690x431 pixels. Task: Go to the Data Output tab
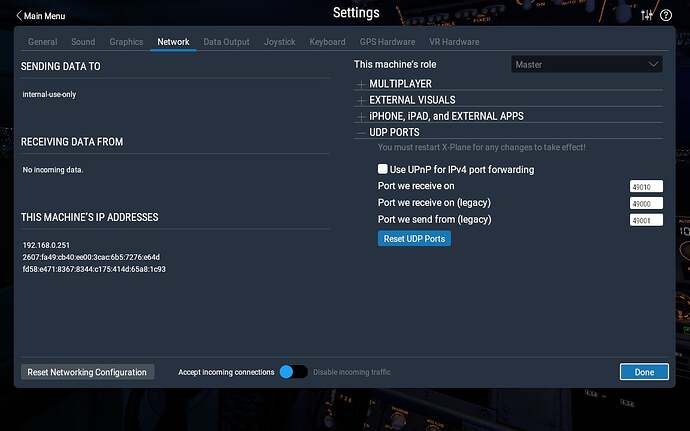(x=226, y=42)
